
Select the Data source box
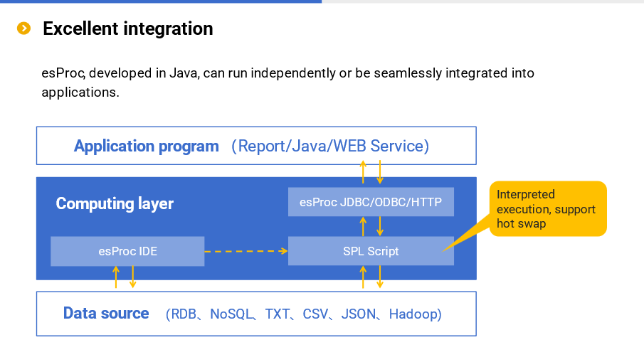[256, 314]
